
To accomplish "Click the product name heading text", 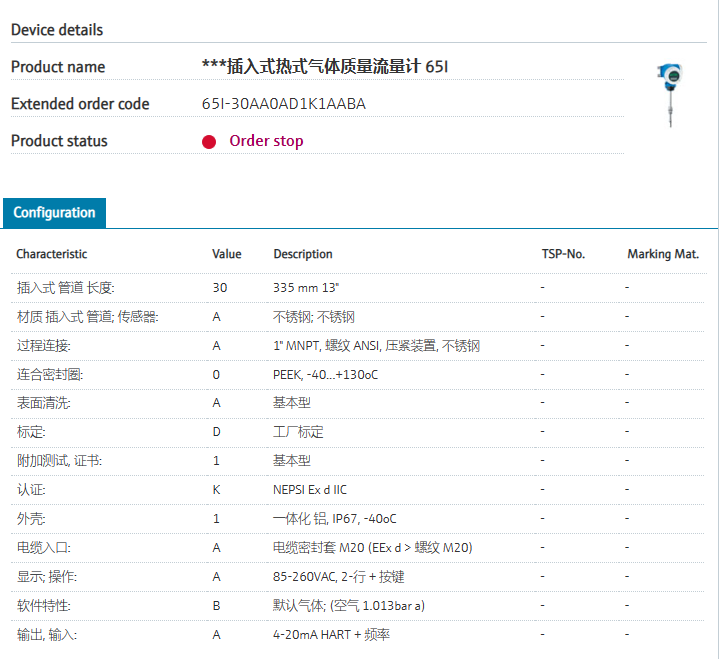I will (x=325, y=67).
